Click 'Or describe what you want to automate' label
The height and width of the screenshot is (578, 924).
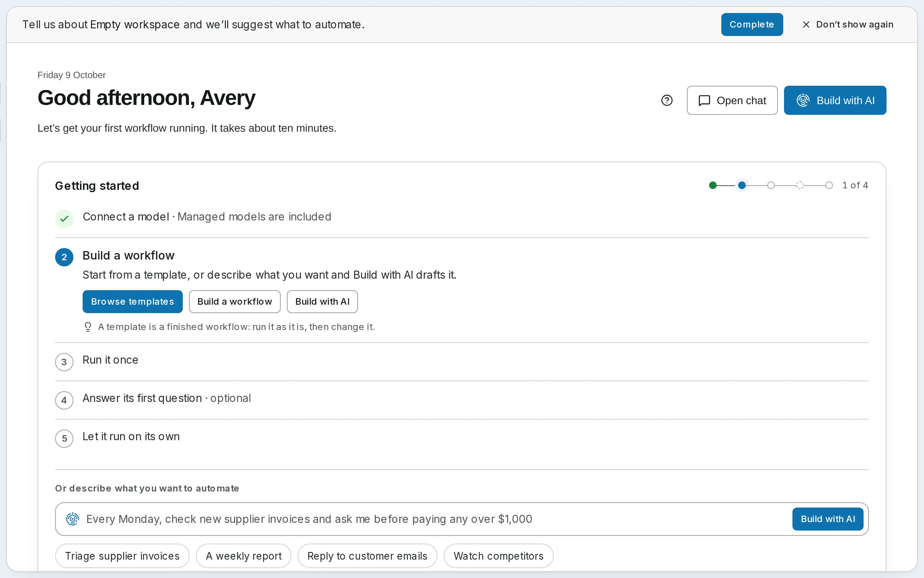(147, 488)
